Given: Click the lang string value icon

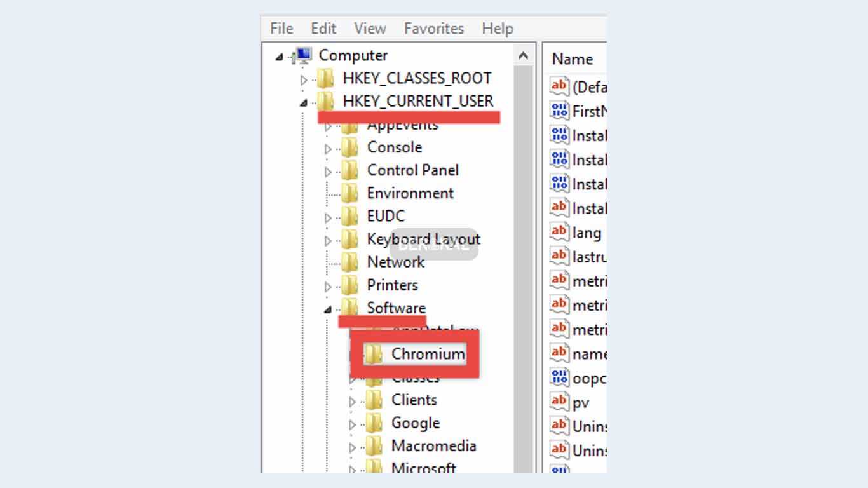Looking at the screenshot, I should (x=559, y=232).
